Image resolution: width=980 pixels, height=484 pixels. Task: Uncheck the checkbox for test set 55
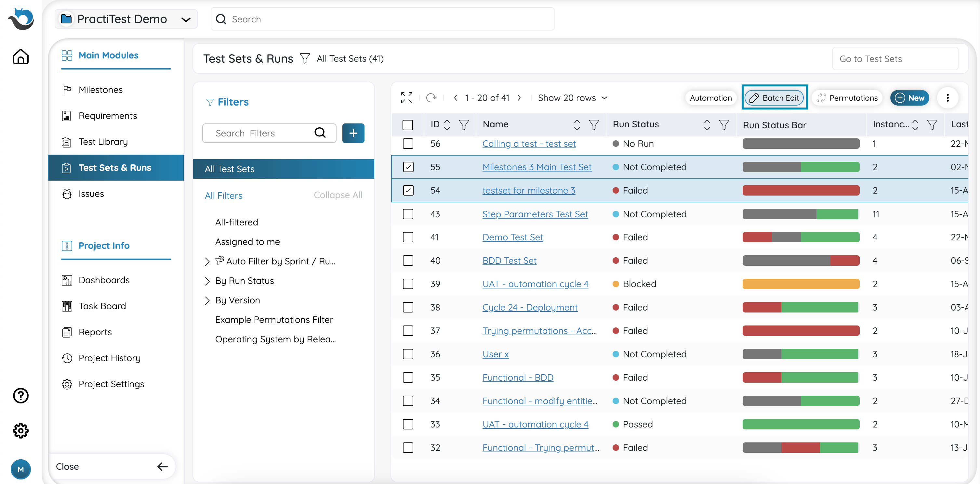click(408, 167)
